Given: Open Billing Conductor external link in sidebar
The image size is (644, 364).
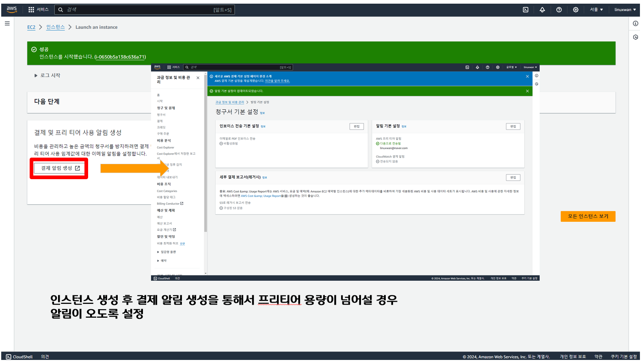Looking at the screenshot, I should (170, 204).
